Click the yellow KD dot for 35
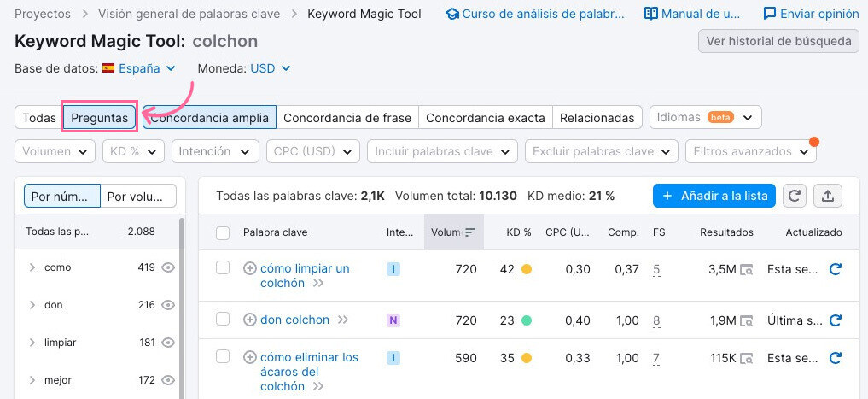This screenshot has width=868, height=399. [527, 358]
